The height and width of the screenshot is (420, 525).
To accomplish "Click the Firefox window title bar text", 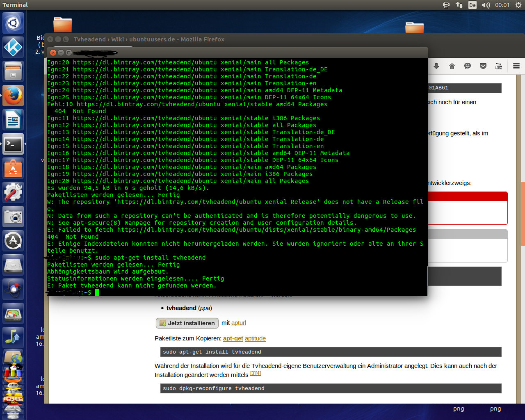I will [149, 39].
